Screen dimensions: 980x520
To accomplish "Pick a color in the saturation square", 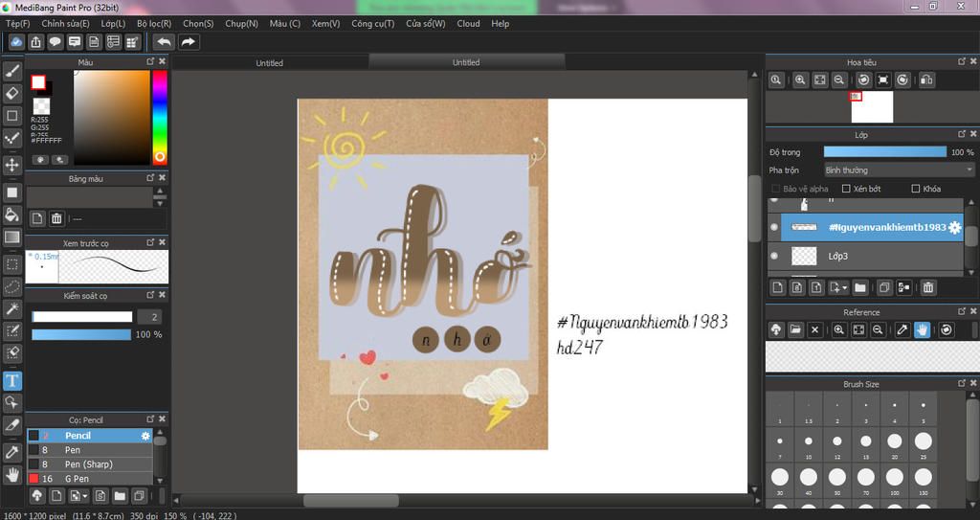I will [112, 117].
